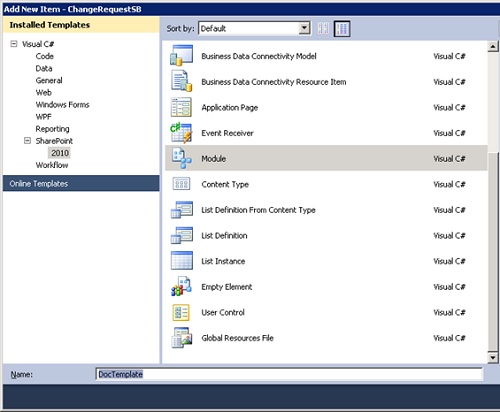Open the Online Templates section
500x412 pixels.
[81, 183]
